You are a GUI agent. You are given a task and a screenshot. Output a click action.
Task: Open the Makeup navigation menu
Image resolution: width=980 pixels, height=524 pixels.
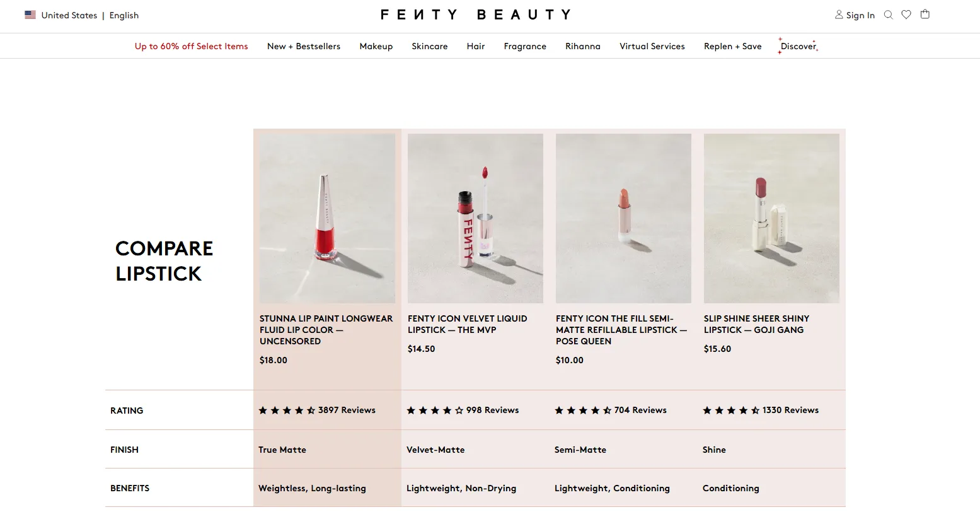point(376,46)
